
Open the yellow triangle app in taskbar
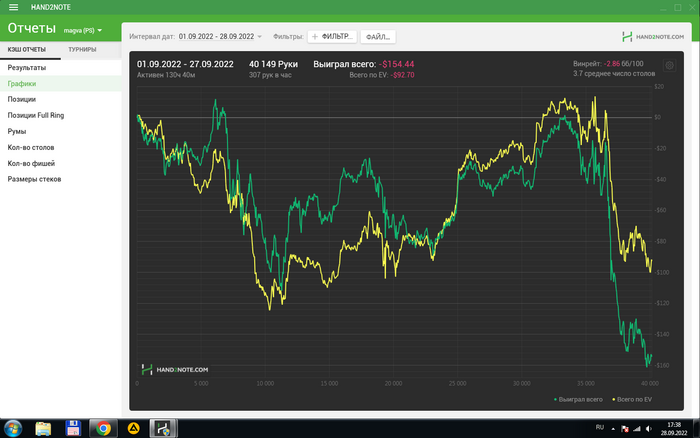133,429
